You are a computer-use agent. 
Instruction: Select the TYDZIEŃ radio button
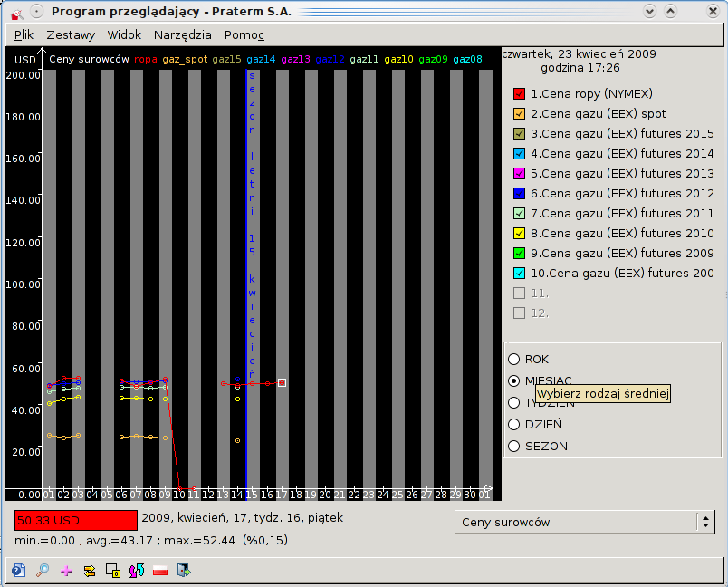click(514, 402)
